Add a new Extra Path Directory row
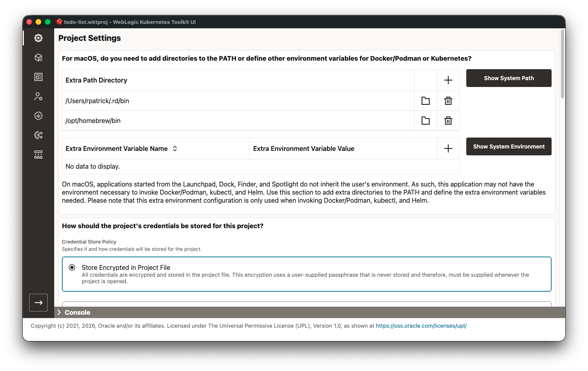 [448, 80]
